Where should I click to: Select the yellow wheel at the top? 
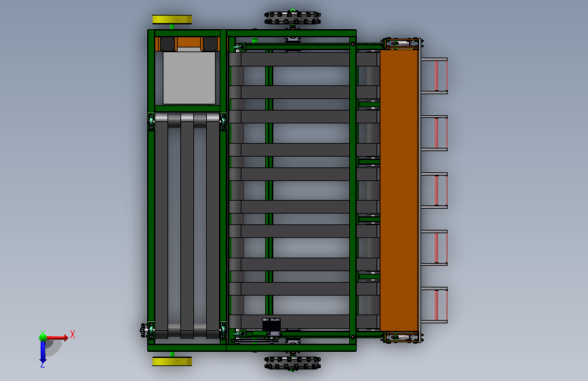[x=172, y=20]
